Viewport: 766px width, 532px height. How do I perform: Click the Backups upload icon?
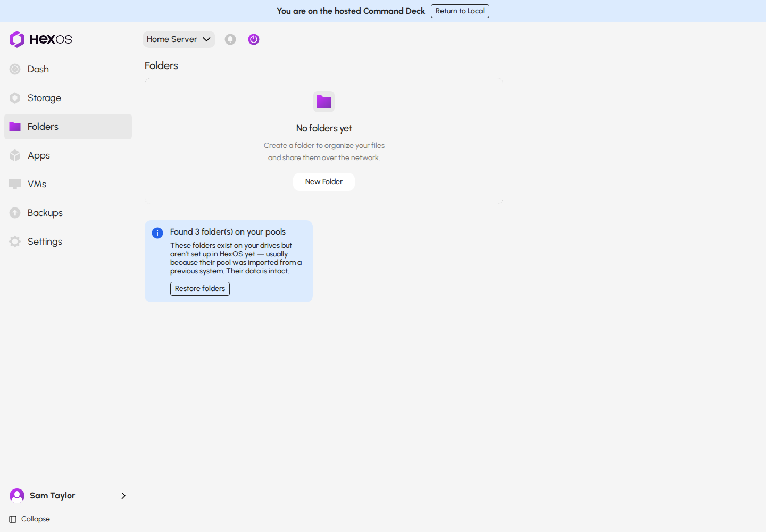pos(15,213)
